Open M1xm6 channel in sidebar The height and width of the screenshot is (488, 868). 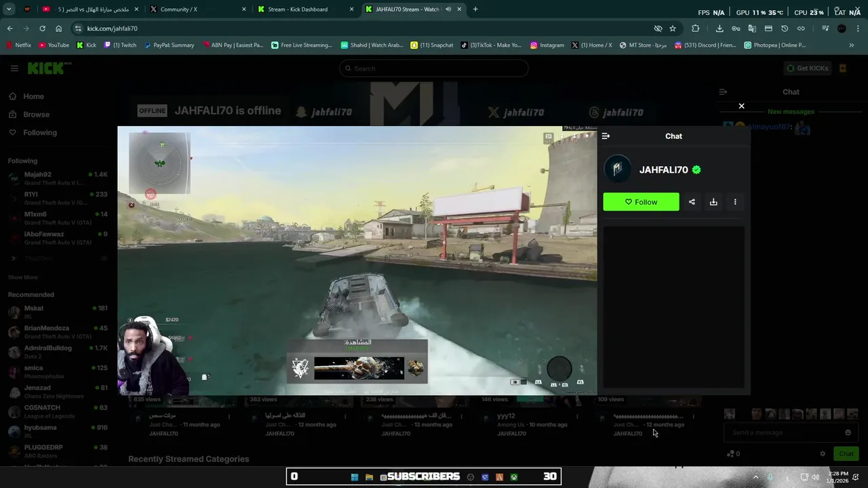pyautogui.click(x=58, y=218)
